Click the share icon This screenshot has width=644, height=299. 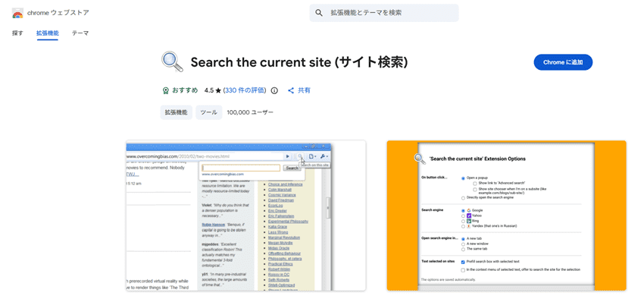click(291, 90)
